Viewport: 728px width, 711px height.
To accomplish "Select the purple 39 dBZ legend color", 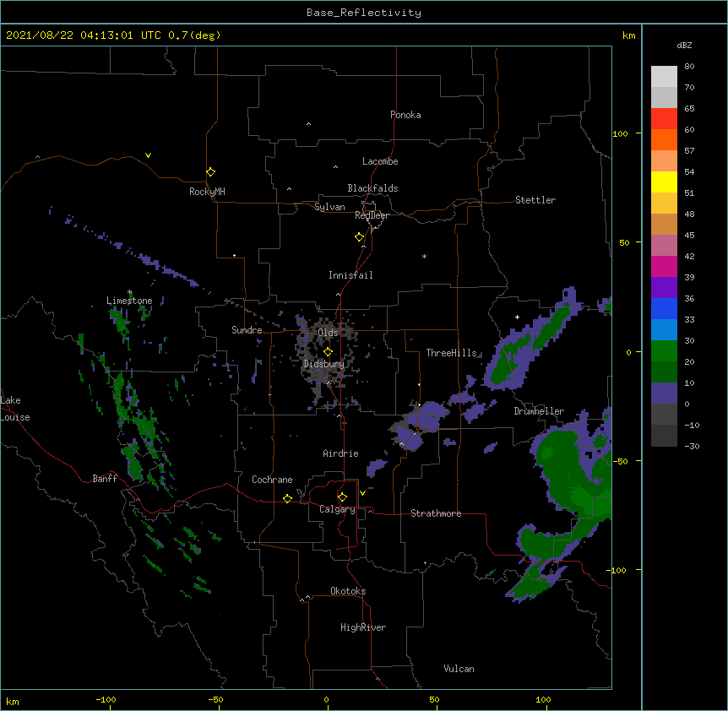I will pos(664,287).
